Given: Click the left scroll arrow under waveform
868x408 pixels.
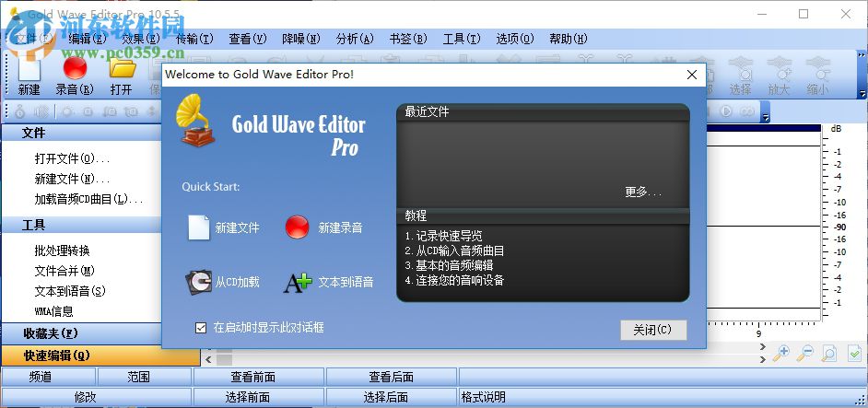Looking at the screenshot, I should coord(208,359).
